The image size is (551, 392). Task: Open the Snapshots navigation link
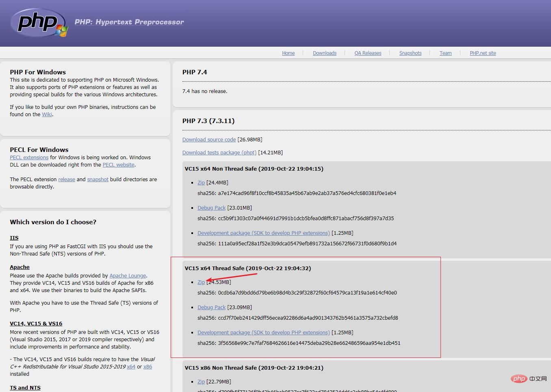pyautogui.click(x=410, y=53)
